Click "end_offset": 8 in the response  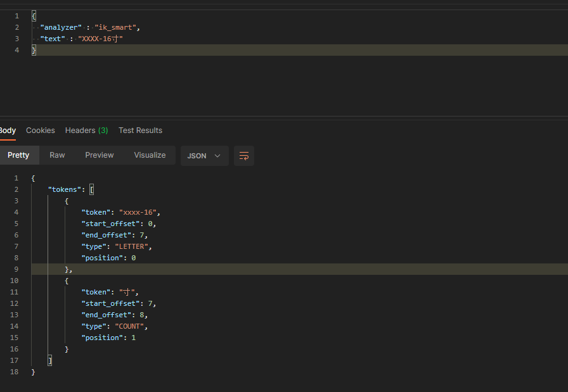113,315
